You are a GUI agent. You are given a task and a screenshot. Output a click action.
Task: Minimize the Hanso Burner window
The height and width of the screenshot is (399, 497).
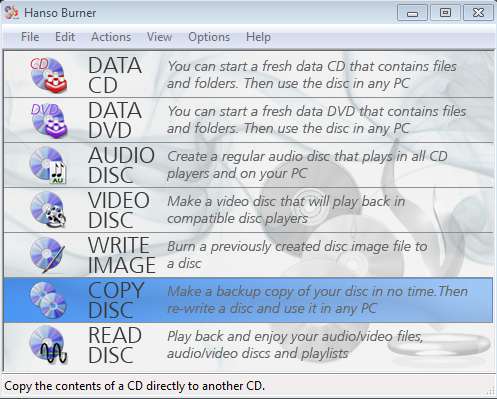click(412, 13)
